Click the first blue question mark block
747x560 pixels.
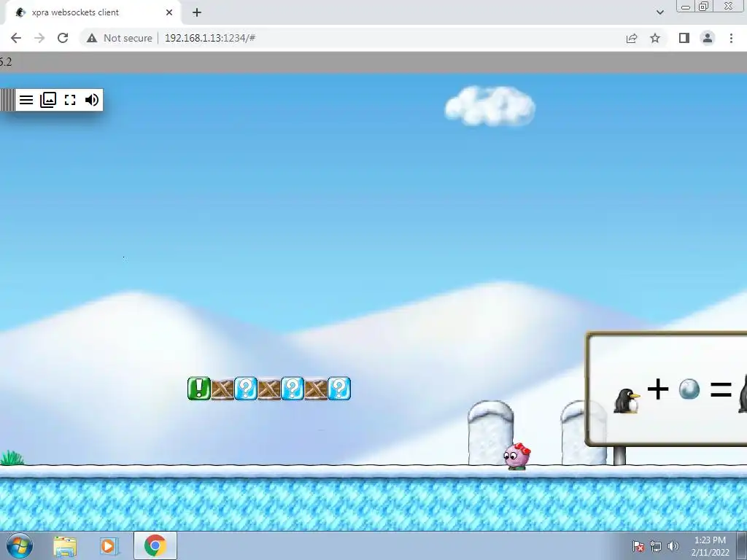[246, 389]
